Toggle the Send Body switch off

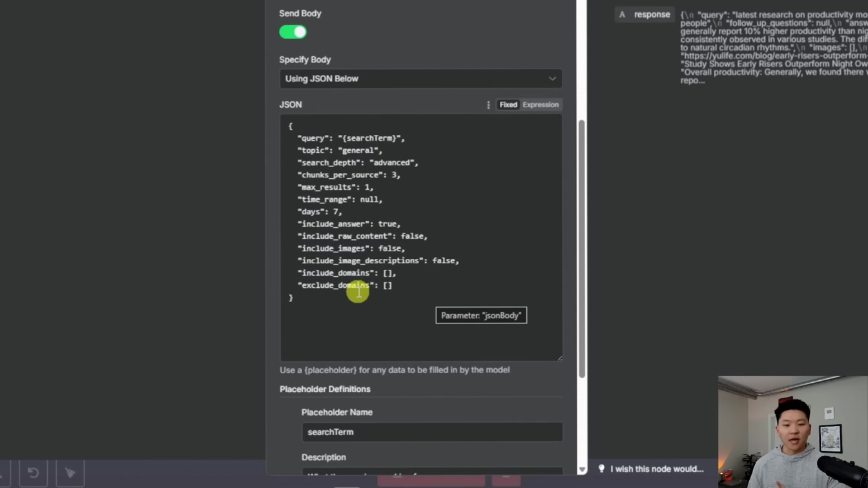coord(293,32)
